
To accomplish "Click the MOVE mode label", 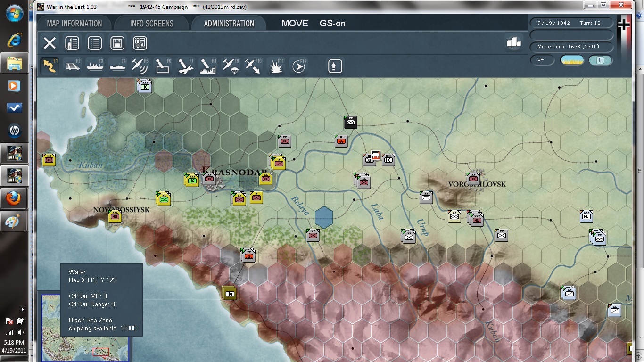I will click(x=295, y=24).
